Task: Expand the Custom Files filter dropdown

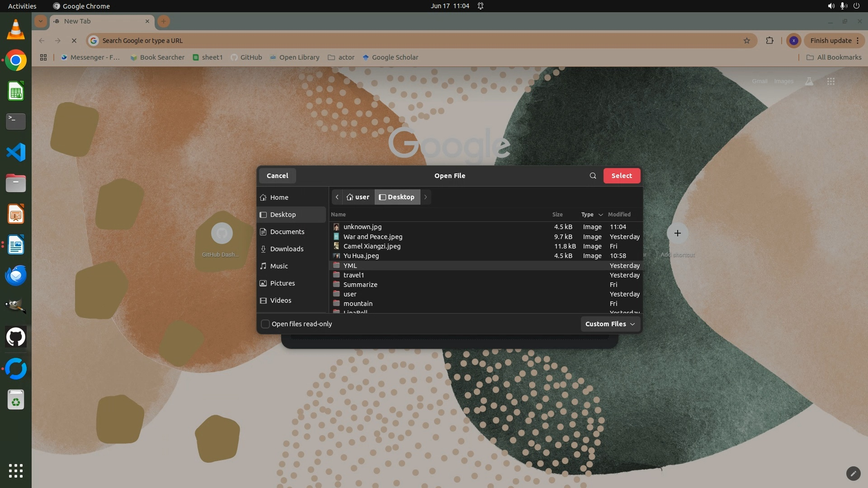Action: [610, 324]
